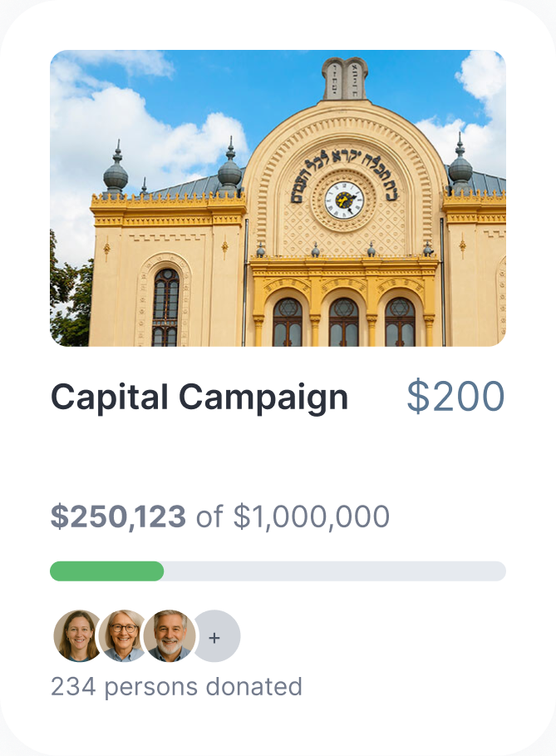Select the $200 donation amount
556x756 pixels.
(455, 397)
